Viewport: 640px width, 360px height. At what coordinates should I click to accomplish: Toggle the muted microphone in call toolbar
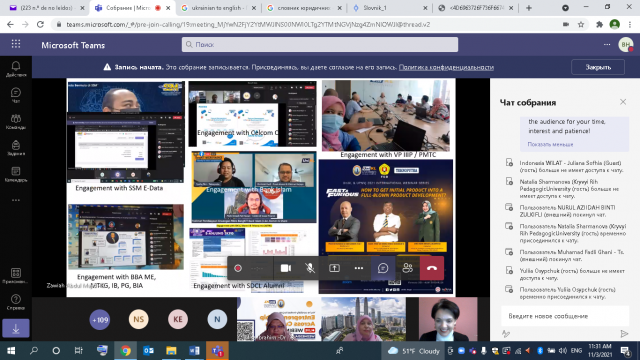(310, 268)
